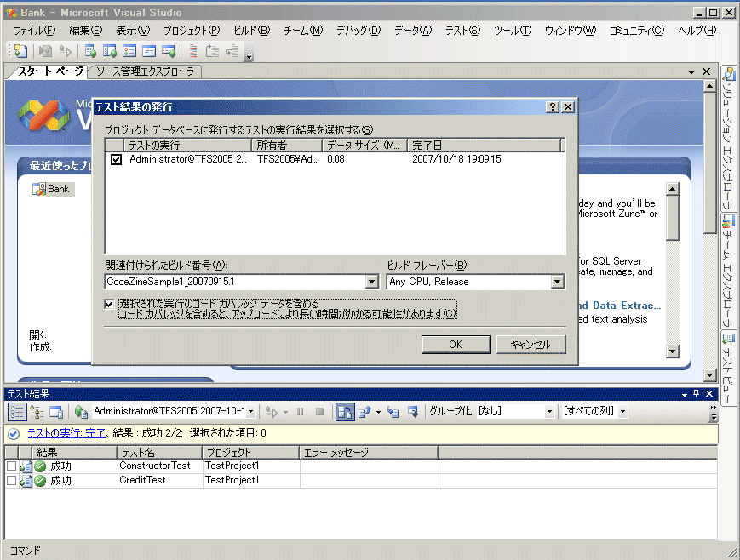Uncheck the Administrator@TFS2005 test run checkbox
The image size is (740, 560).
tap(116, 159)
